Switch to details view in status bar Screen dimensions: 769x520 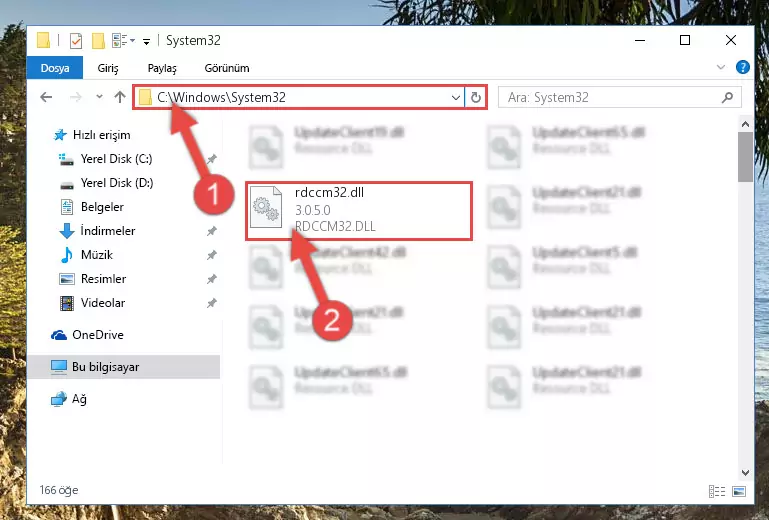tap(717, 491)
